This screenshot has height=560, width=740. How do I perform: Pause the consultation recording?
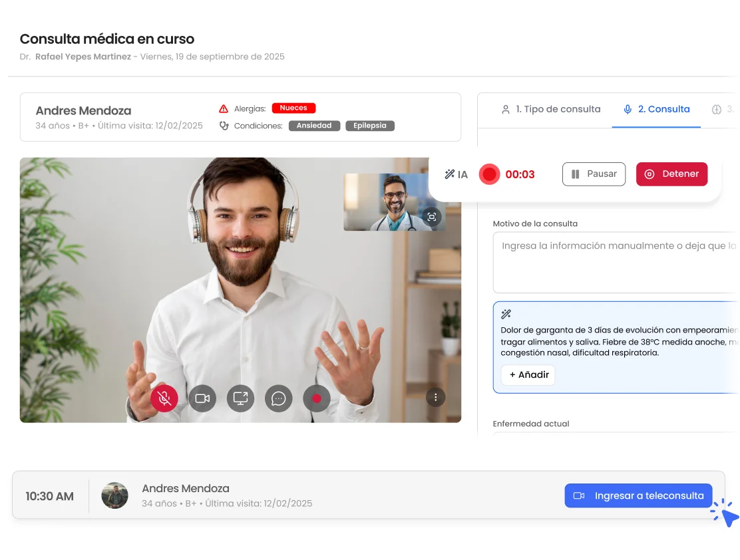click(594, 174)
